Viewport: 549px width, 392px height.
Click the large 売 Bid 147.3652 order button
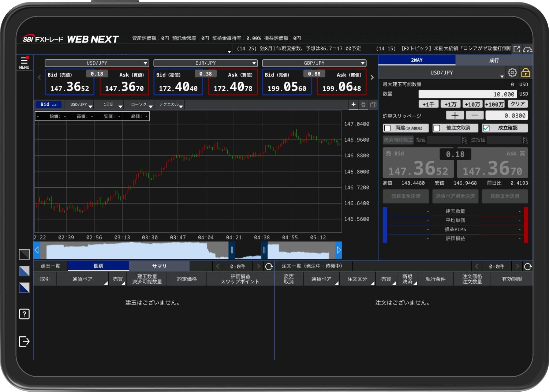tap(418, 163)
